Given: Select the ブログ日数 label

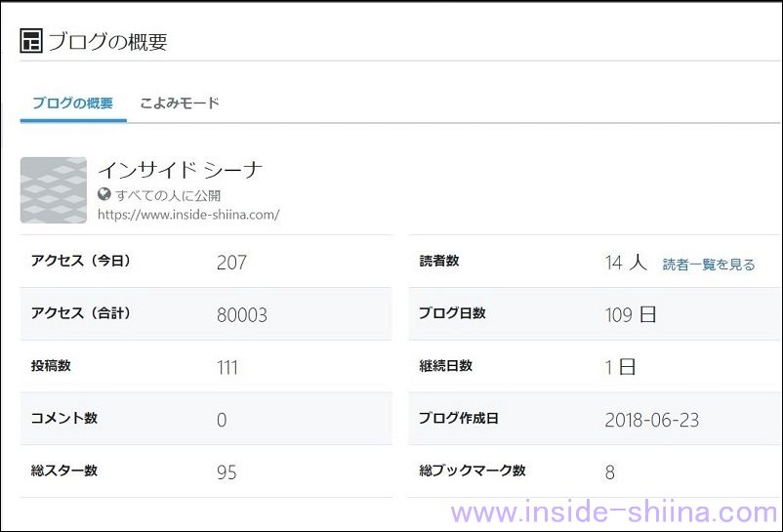Looking at the screenshot, I should pos(452,313).
